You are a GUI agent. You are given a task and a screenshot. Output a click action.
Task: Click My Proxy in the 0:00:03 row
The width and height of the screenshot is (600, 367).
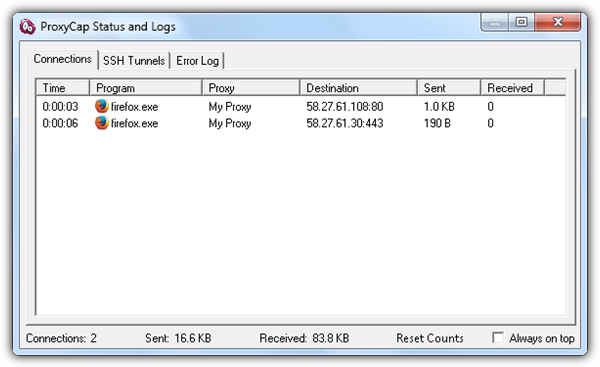230,107
